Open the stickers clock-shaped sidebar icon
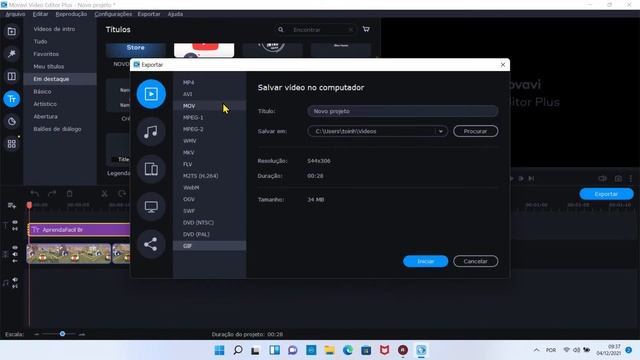 (11, 121)
